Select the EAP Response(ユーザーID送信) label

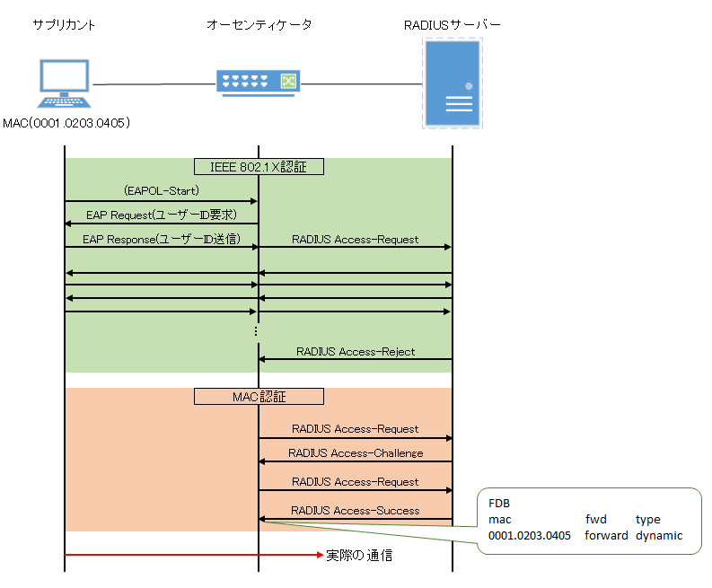click(x=161, y=240)
